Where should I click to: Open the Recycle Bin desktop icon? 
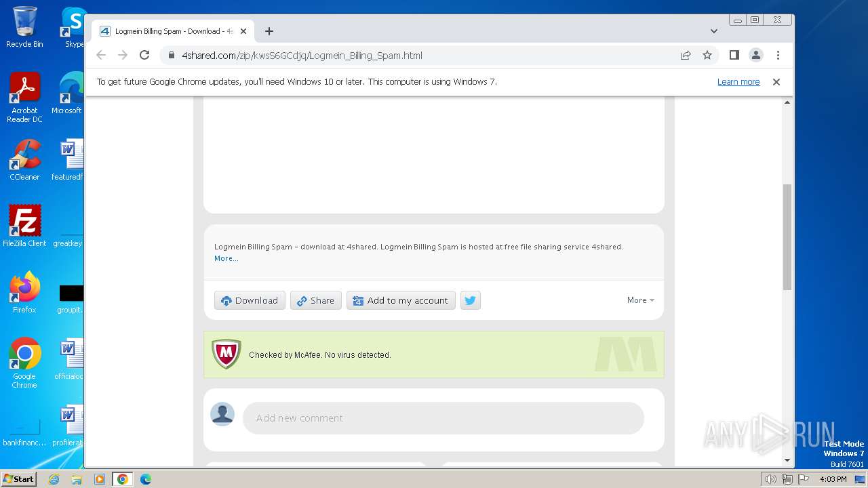point(24,27)
